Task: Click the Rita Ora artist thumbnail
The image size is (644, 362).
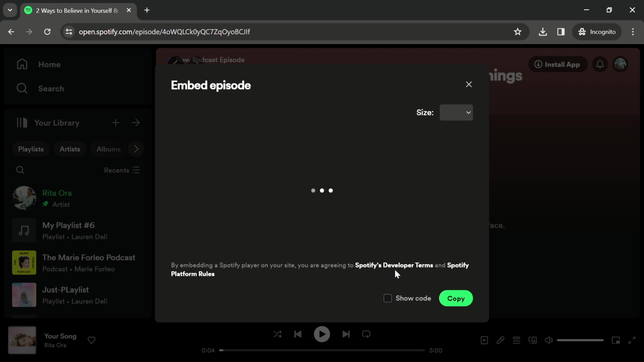Action: (24, 198)
